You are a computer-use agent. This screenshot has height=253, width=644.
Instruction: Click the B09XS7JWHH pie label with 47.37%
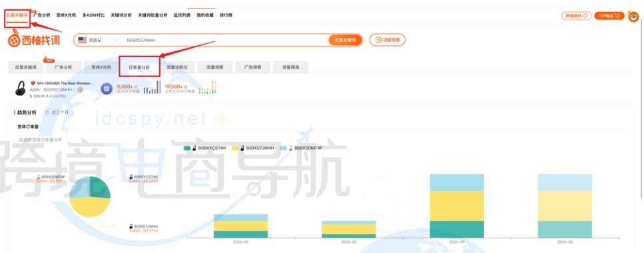tap(144, 228)
